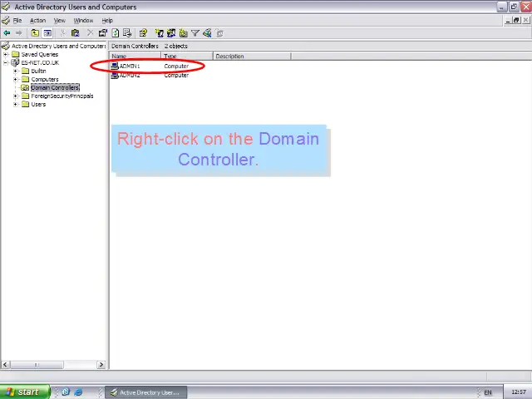Click the greyed add-to-group toolbar icon
Viewport: 532px width, 399px height.
(x=219, y=33)
